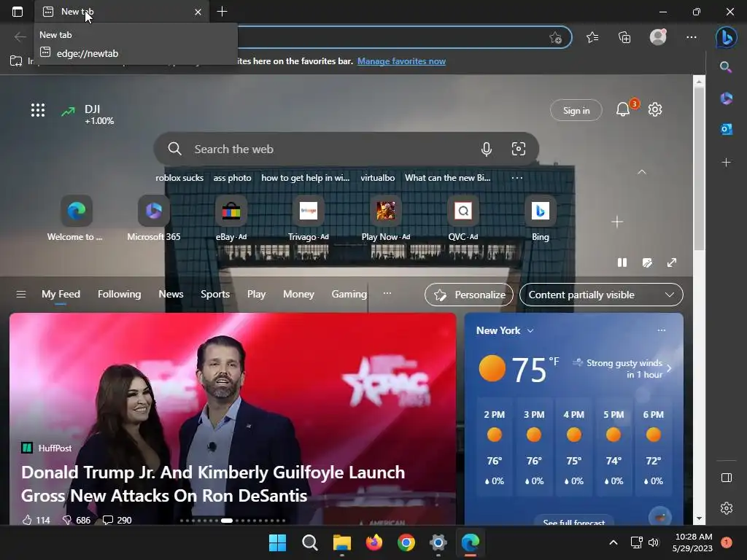Open DJI stock ticker
747x560 pixels.
coord(88,114)
